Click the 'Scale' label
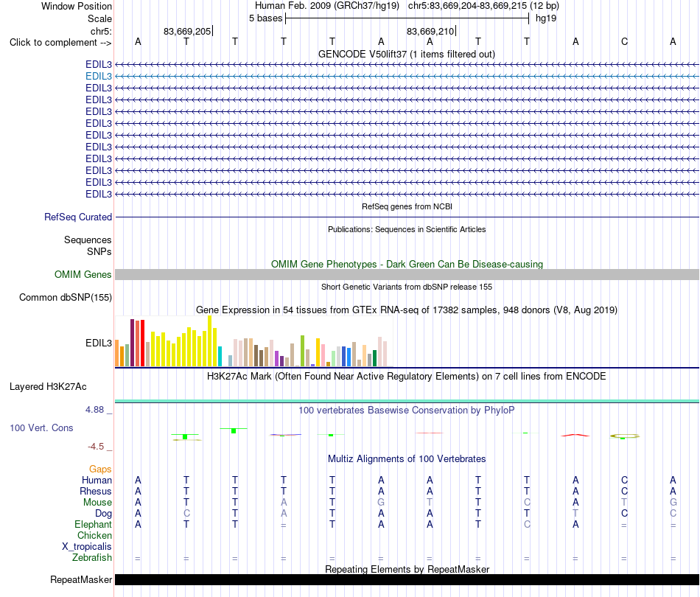This screenshot has width=700, height=597. (99, 18)
